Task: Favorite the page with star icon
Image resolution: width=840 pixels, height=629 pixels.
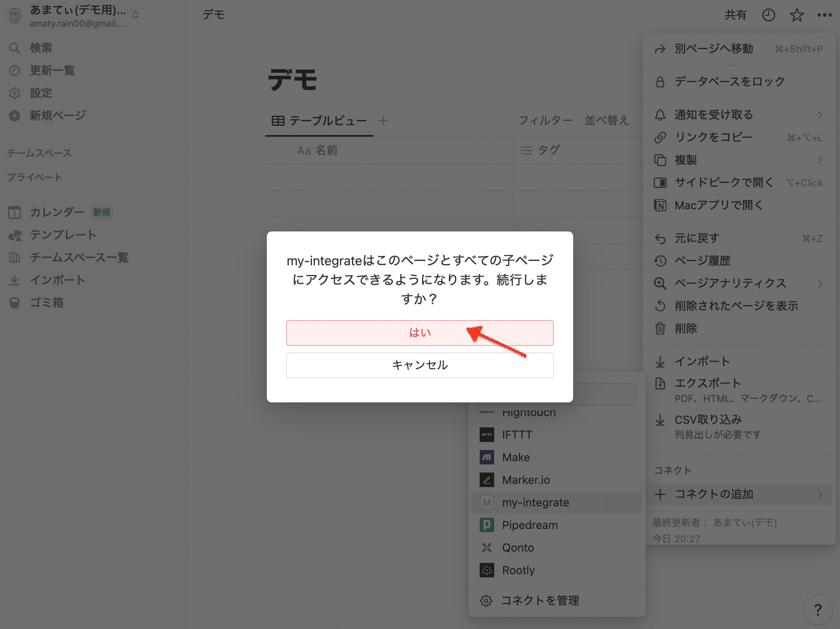Action: (796, 15)
